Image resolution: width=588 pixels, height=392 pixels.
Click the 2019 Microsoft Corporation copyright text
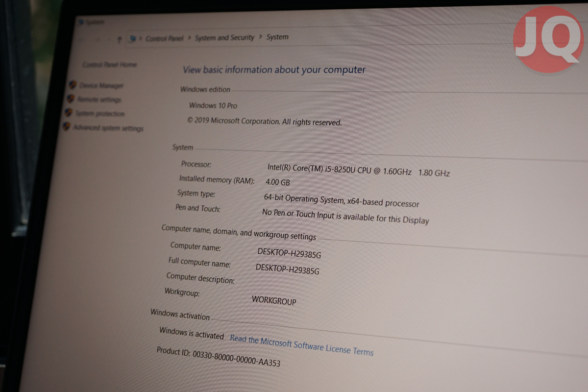(x=265, y=122)
